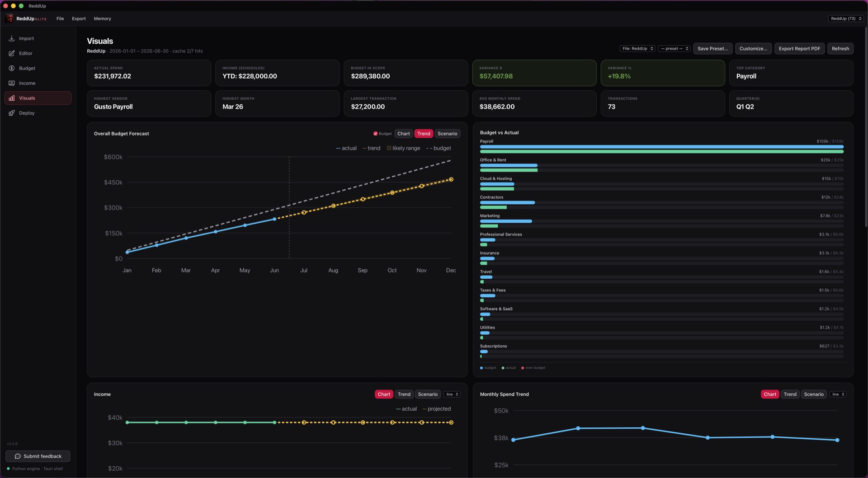868x478 pixels.
Task: Open Monthly Spend Trend line type dropdown
Action: [x=838, y=394]
